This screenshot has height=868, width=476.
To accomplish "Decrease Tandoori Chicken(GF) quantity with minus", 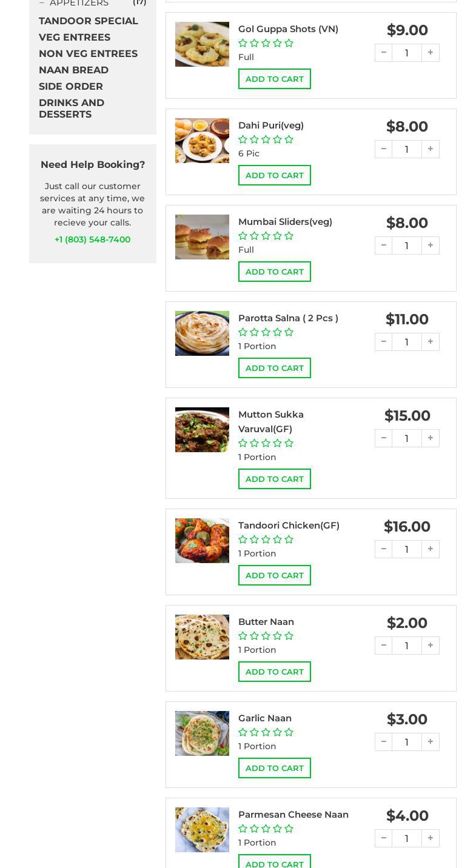I will pos(383,549).
